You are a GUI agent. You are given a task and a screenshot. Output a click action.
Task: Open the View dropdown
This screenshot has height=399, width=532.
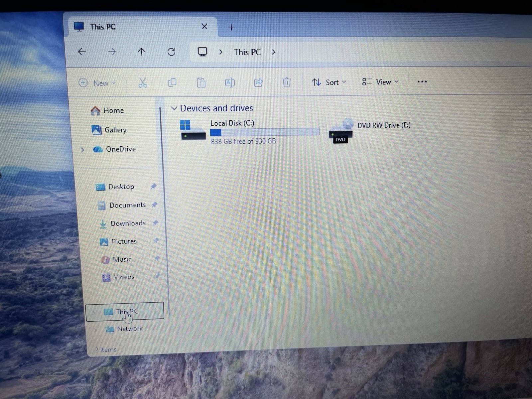380,82
